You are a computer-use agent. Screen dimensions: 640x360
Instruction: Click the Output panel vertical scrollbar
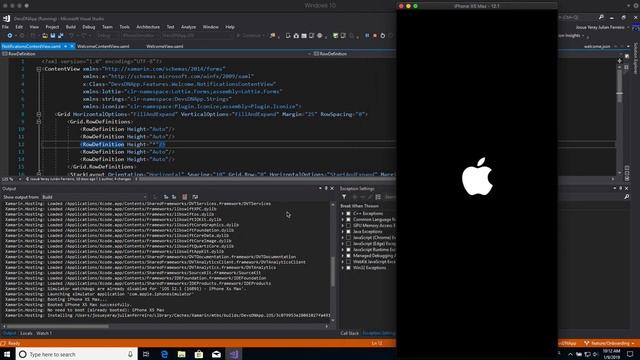pos(333,271)
